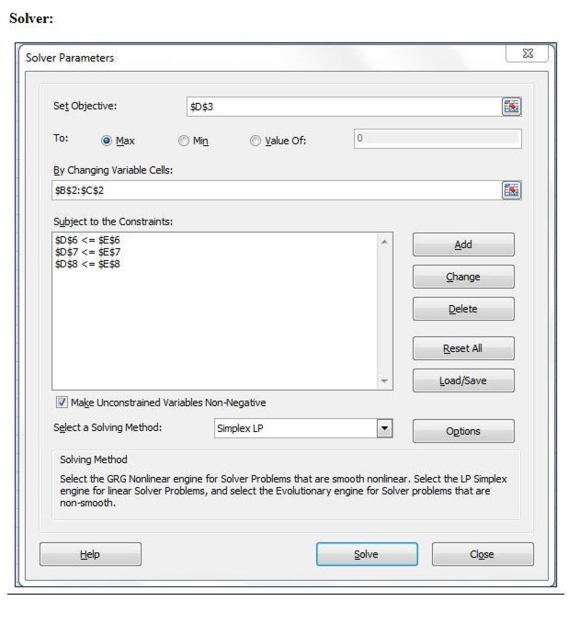Click the Variable Cells range selector icon
580x624 pixels.
coord(511,190)
